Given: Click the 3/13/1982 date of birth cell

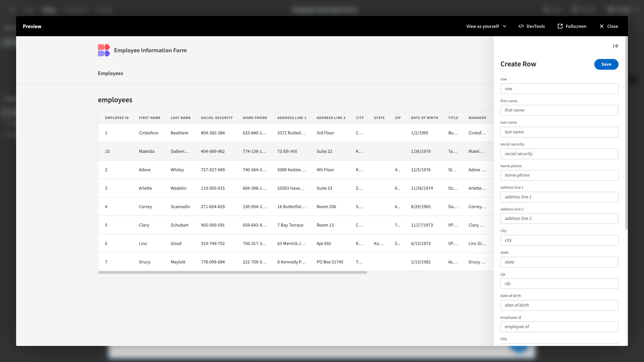Looking at the screenshot, I should 421,262.
